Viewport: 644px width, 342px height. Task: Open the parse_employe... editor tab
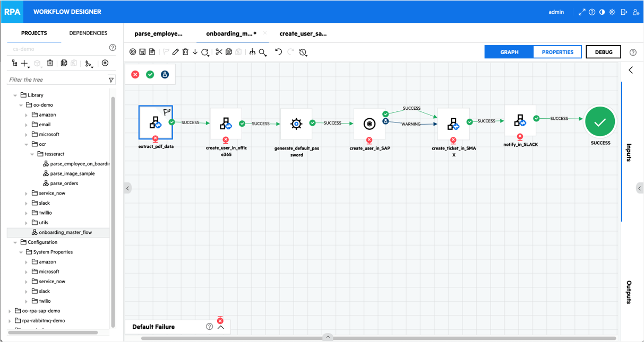pyautogui.click(x=158, y=33)
